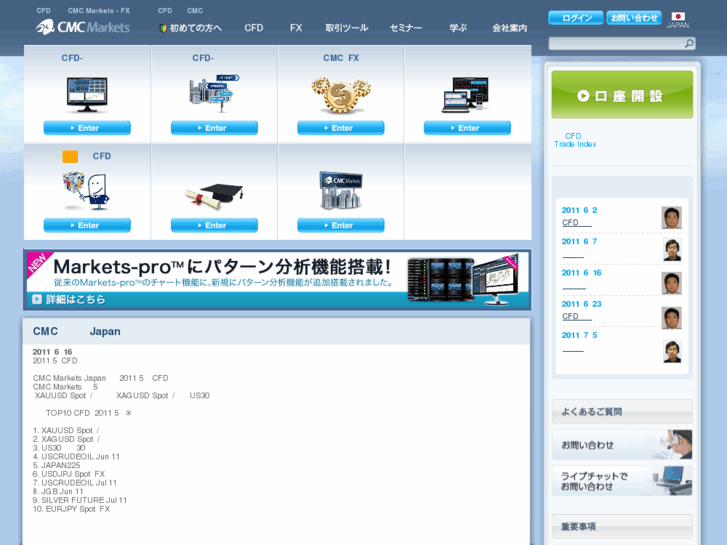Viewport: 727px width, 545px height.
Task: Click the 'EURJPY Spot FX' list item
Action: [x=71, y=509]
